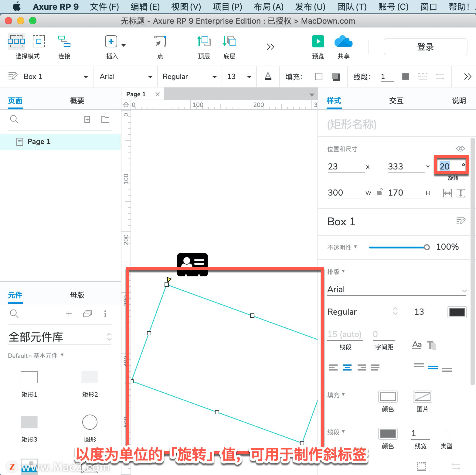Open the canvas tab list dropdown arrow
Viewport: 476px width, 475px height.
click(x=311, y=95)
